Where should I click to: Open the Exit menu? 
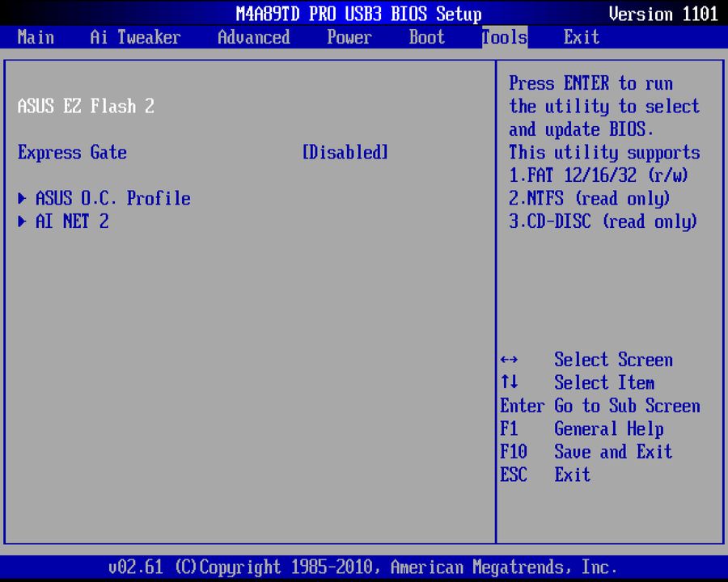(581, 37)
